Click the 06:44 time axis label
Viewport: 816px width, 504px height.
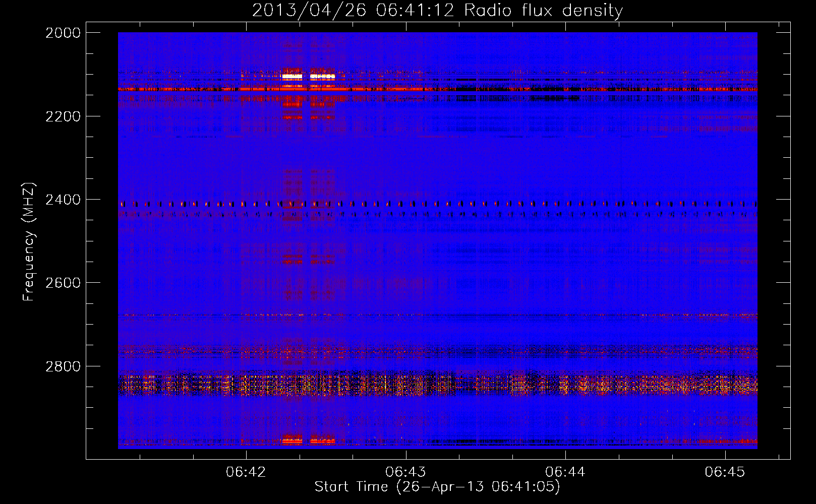click(x=565, y=472)
